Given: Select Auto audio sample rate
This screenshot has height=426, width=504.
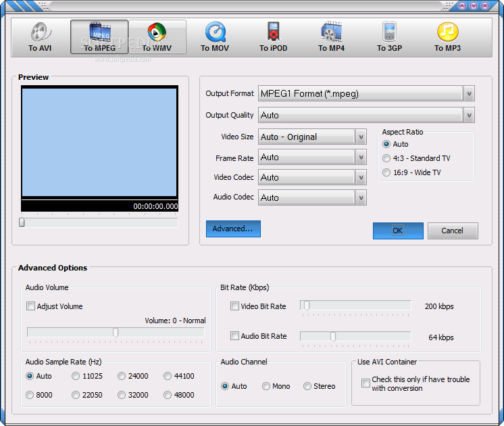Looking at the screenshot, I should [x=30, y=376].
